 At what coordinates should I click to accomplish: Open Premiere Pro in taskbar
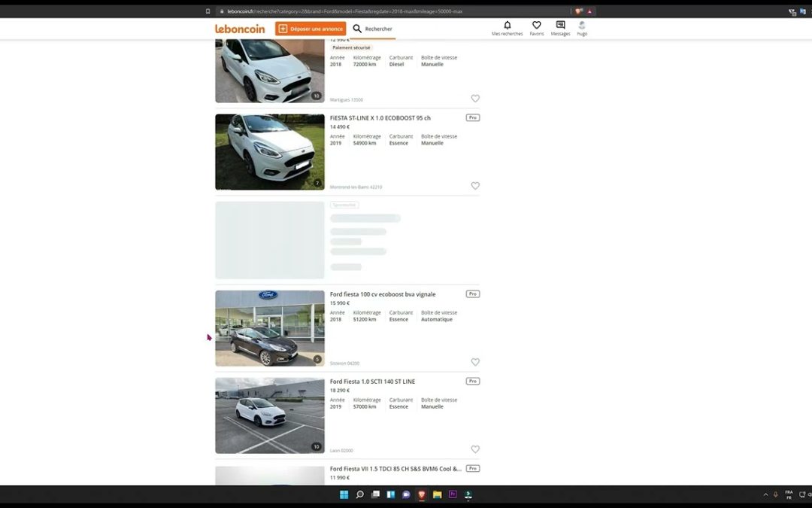click(x=453, y=494)
